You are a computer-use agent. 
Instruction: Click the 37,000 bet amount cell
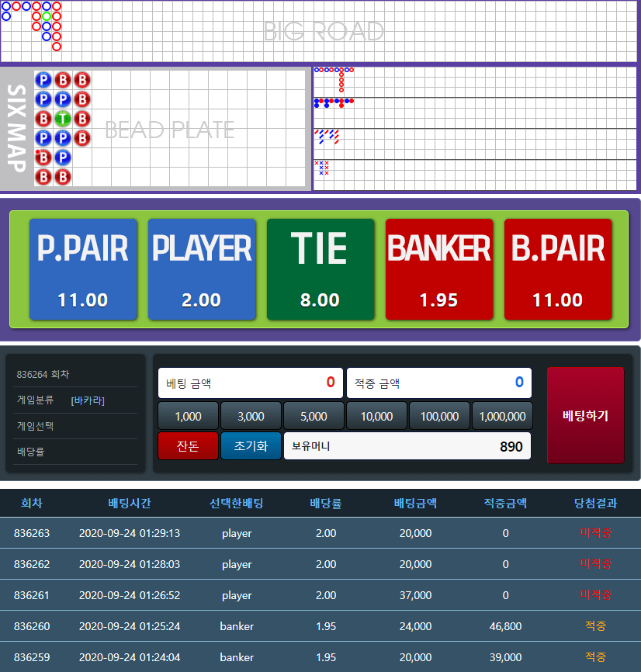[416, 595]
